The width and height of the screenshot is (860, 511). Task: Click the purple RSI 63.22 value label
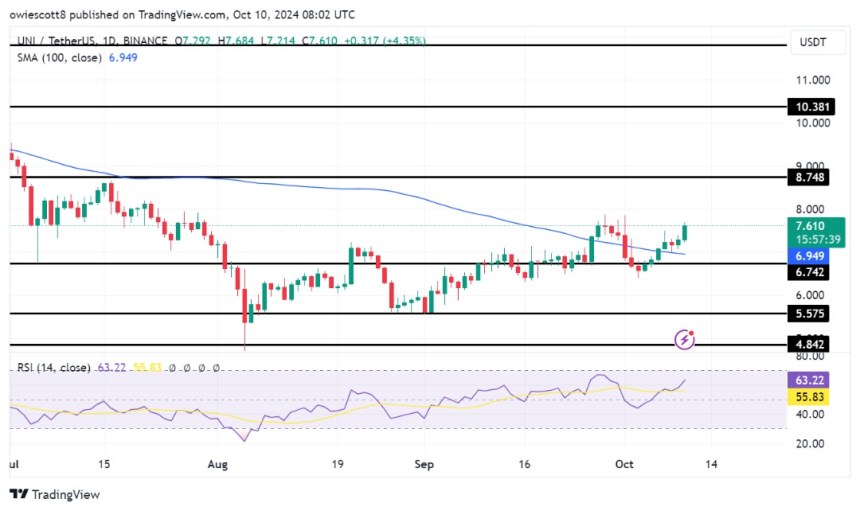coord(808,380)
